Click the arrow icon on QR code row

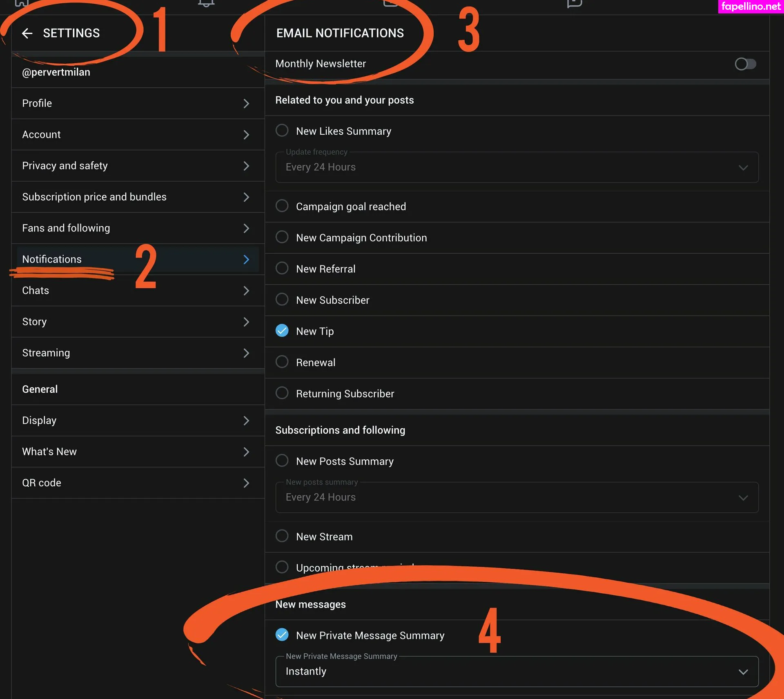point(246,483)
